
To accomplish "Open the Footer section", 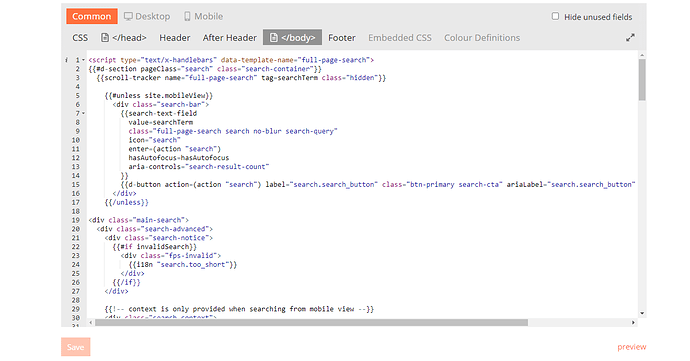I will pyautogui.click(x=342, y=38).
